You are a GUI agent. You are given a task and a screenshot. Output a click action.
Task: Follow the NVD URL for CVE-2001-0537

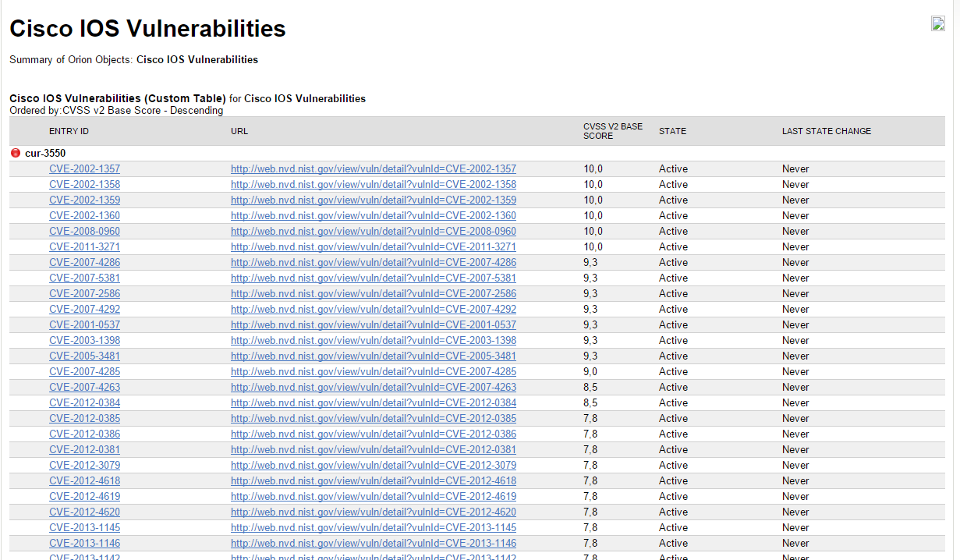click(374, 324)
